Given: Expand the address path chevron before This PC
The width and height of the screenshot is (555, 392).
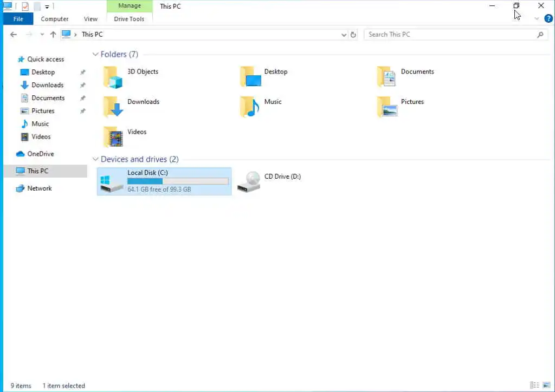Looking at the screenshot, I should pyautogui.click(x=75, y=35).
